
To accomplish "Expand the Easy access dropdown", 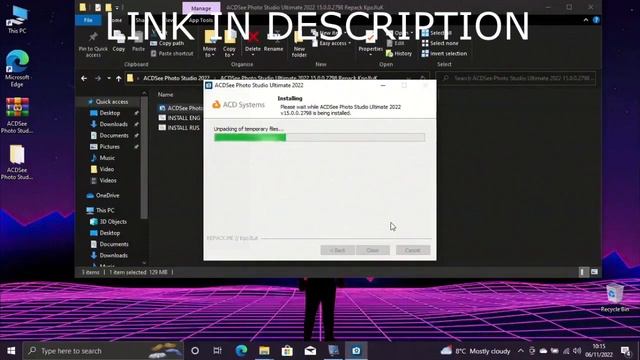I will (x=331, y=43).
